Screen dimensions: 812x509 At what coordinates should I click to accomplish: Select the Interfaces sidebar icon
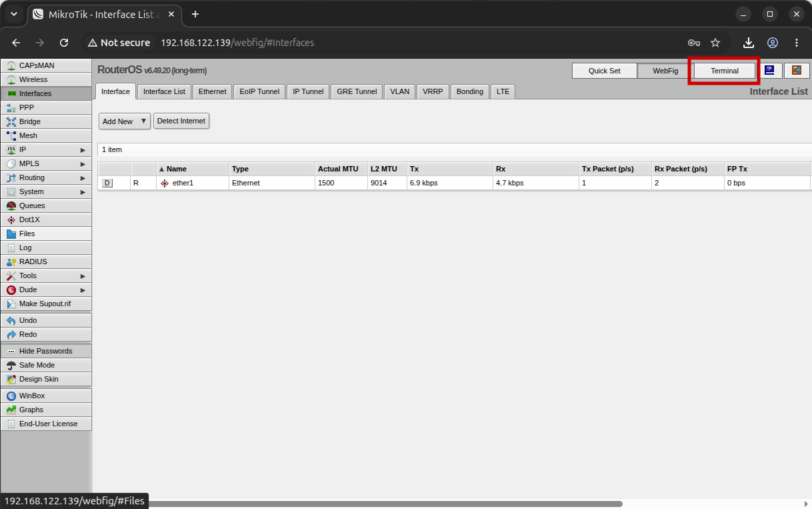point(11,93)
